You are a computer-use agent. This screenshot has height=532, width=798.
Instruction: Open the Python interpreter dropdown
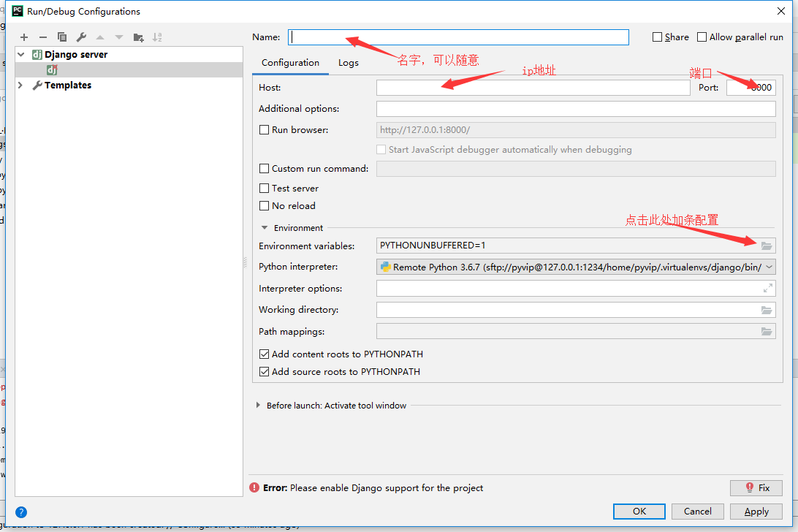(769, 266)
